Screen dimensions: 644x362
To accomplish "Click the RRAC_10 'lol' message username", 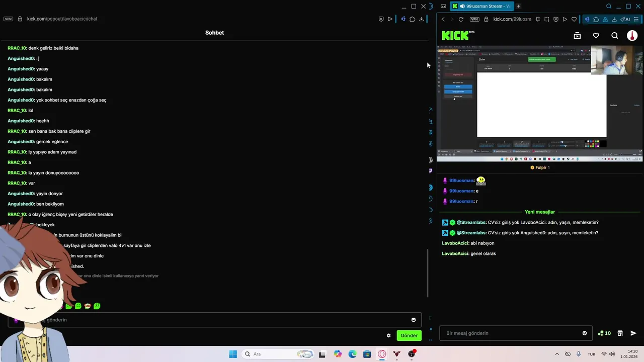I will 17,110.
